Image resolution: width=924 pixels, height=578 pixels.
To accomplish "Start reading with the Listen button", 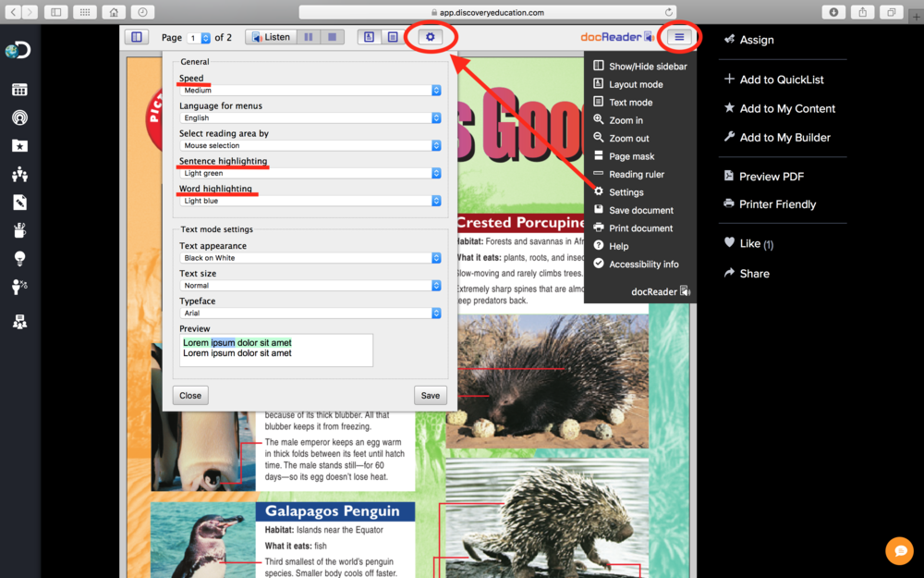I will tap(271, 37).
